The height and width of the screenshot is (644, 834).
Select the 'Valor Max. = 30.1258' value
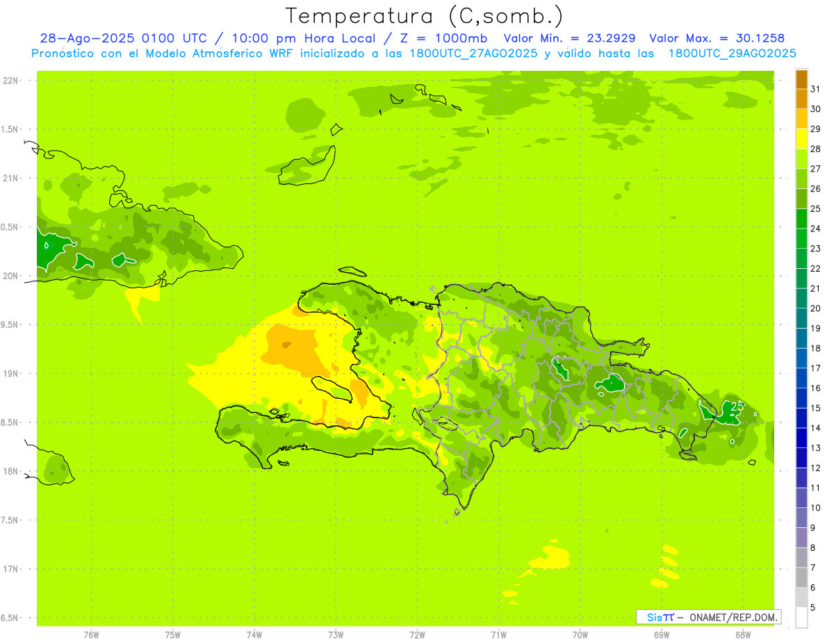click(x=717, y=38)
